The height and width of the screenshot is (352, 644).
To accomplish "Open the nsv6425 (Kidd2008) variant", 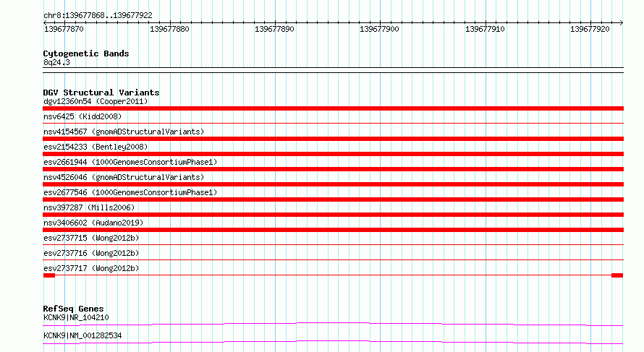I will [82, 116].
